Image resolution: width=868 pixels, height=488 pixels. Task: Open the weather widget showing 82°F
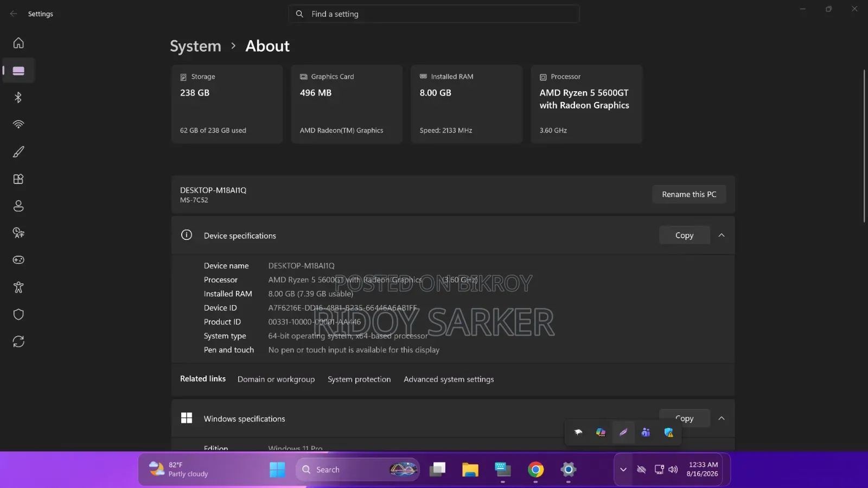pyautogui.click(x=179, y=470)
